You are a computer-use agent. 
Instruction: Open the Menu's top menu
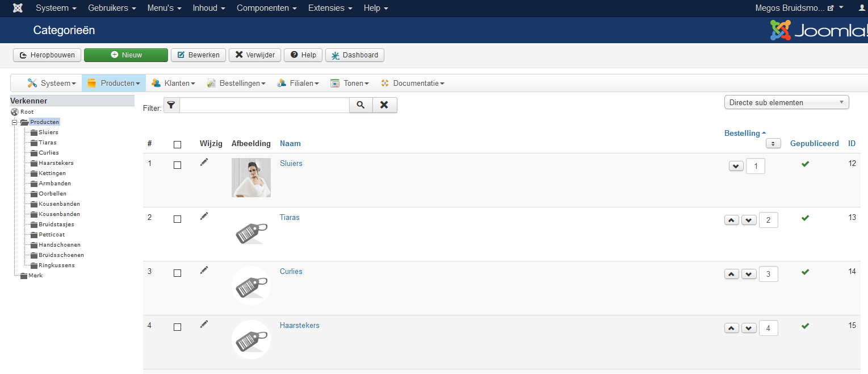[164, 8]
